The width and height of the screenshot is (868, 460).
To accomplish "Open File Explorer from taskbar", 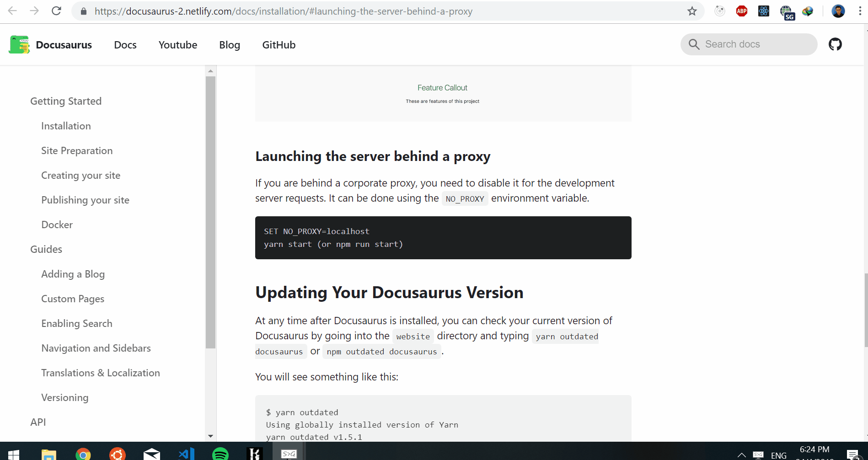I will [x=48, y=454].
